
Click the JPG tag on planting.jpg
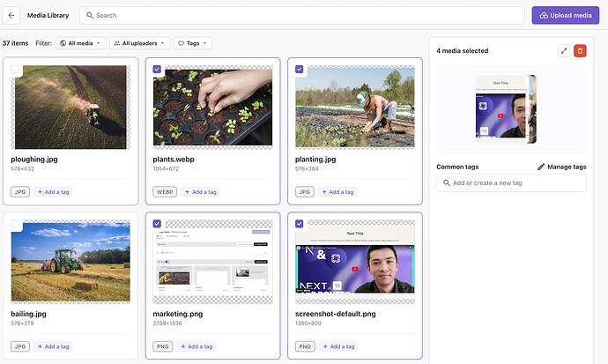click(x=304, y=192)
